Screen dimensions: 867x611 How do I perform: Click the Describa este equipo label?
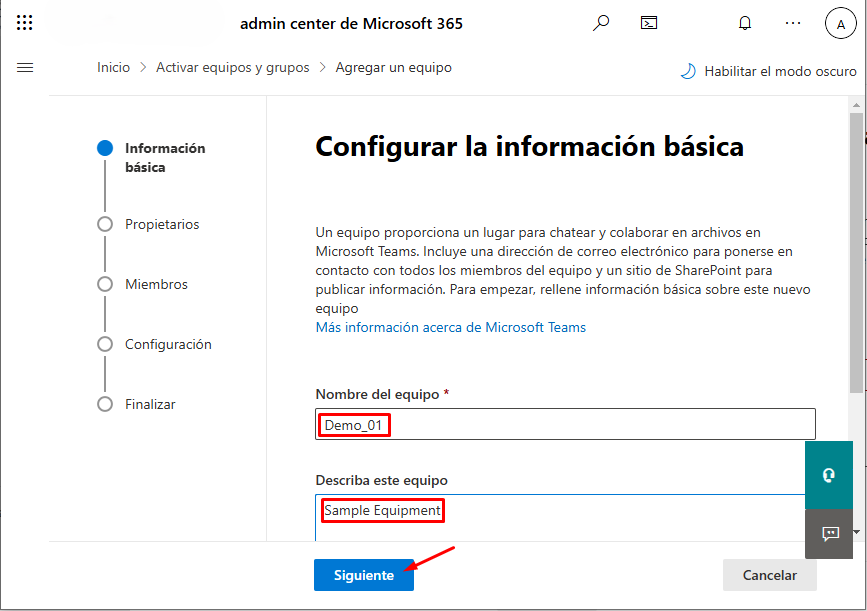[382, 480]
